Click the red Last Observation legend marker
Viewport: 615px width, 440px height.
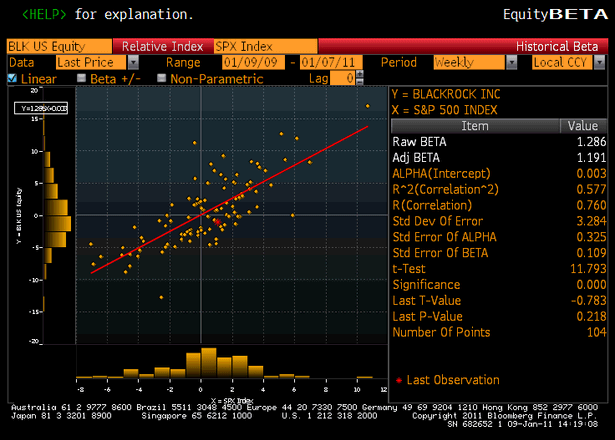tap(399, 380)
